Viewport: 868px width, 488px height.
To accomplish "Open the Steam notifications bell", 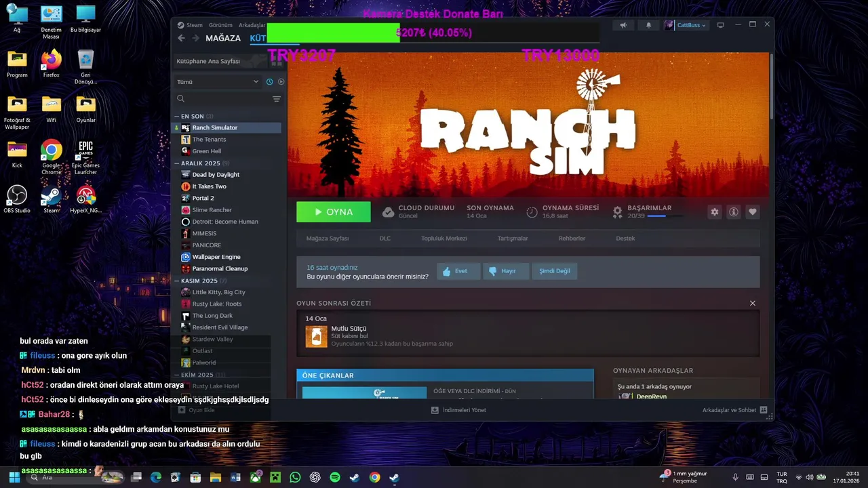I will 648,25.
